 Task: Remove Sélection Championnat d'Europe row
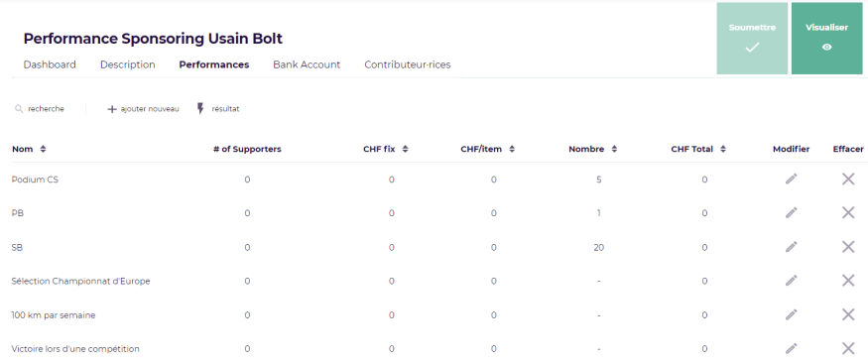848,281
